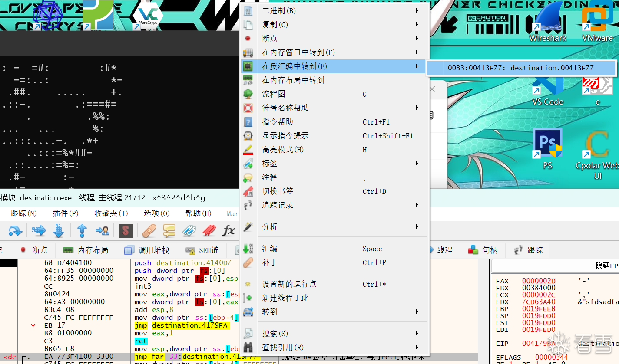Open the 插件(P) menu bar item
Image resolution: width=619 pixels, height=364 pixels.
coord(66,213)
